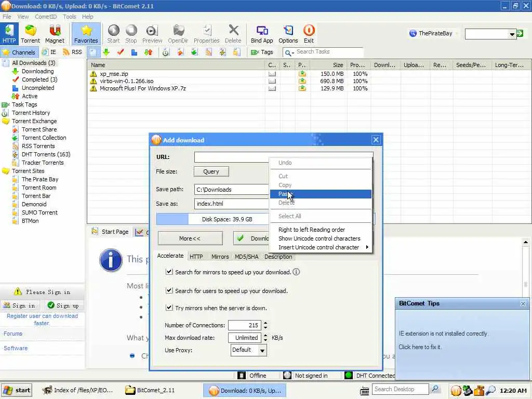
Task: Click the search go arrow icon
Action: pos(520,33)
